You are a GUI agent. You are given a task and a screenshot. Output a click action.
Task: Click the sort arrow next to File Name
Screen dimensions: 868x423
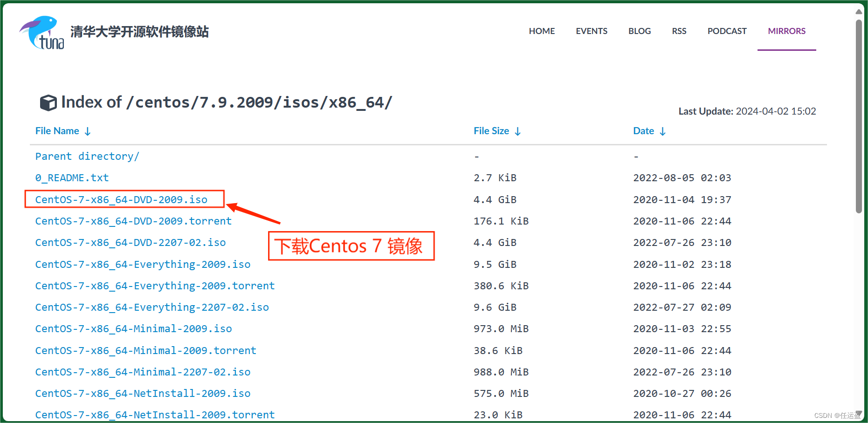[x=88, y=131]
